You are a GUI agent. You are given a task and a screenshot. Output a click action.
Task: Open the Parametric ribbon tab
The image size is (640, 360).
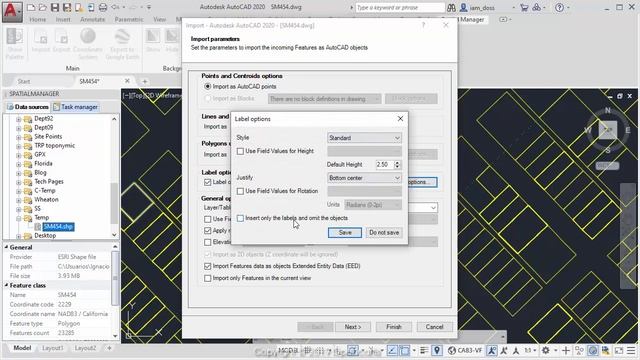pyautogui.click(x=129, y=19)
